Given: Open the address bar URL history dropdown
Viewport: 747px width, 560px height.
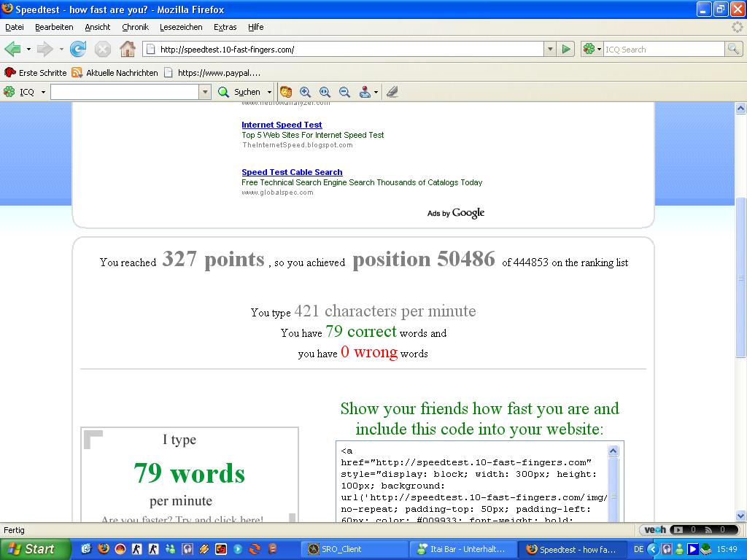Looking at the screenshot, I should pos(550,50).
